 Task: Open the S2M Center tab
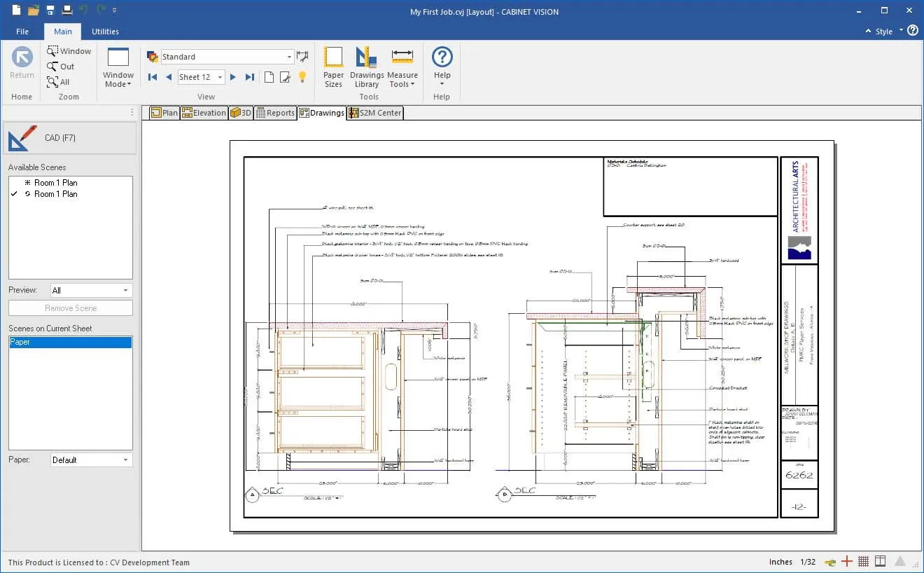pos(375,113)
